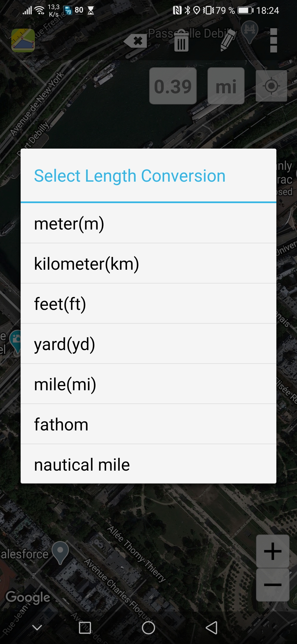
Task: Tap the Android home circle button
Action: pos(148,628)
